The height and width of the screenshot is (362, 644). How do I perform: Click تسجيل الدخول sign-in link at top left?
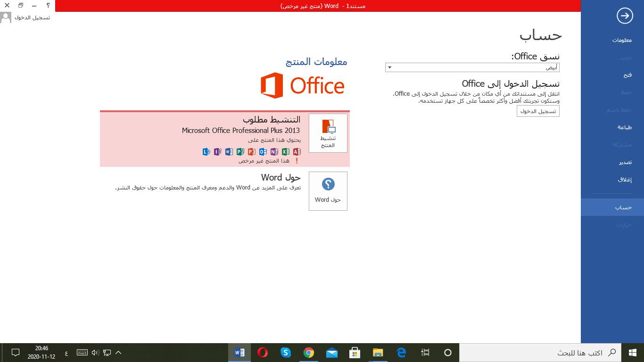[x=32, y=17]
